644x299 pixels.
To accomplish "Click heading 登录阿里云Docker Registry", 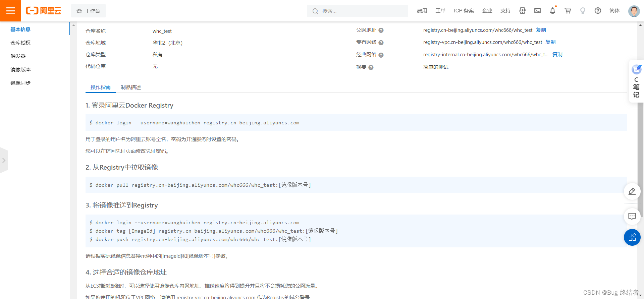I will (x=129, y=106).
